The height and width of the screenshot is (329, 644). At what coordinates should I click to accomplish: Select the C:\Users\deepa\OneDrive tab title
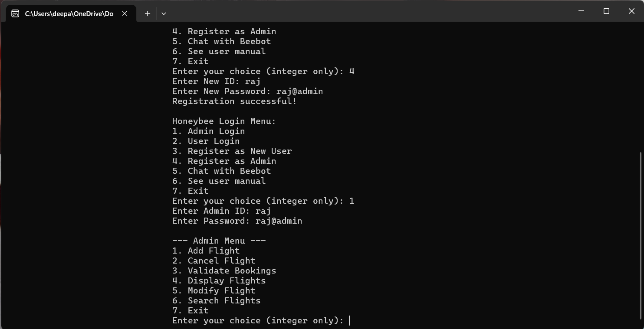69,13
